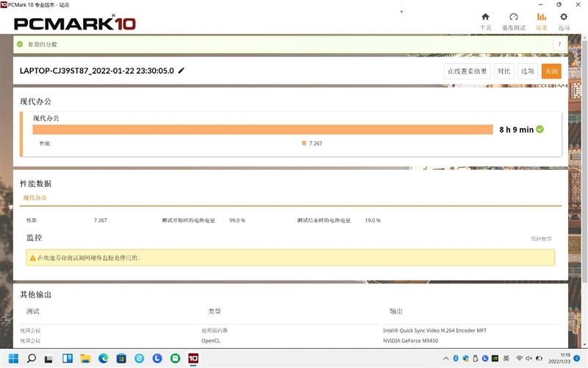Click the orange legend square beside 7 267
The width and height of the screenshot is (588, 368).
[x=304, y=143]
